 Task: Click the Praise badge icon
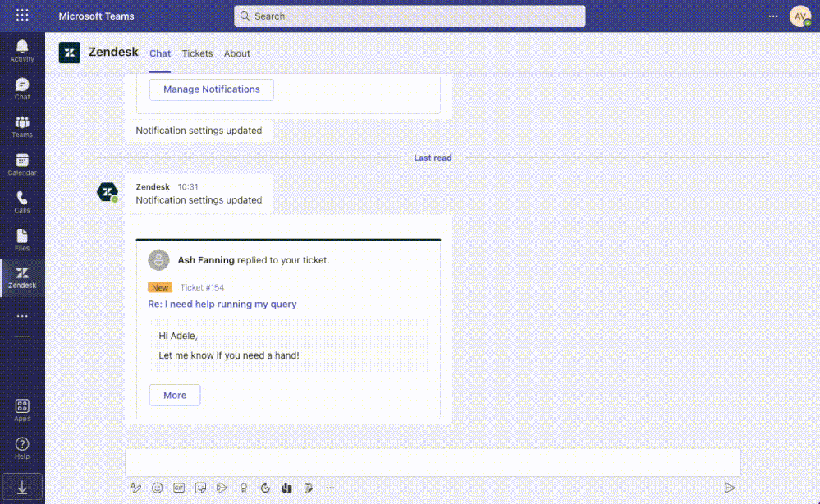pyautogui.click(x=244, y=488)
